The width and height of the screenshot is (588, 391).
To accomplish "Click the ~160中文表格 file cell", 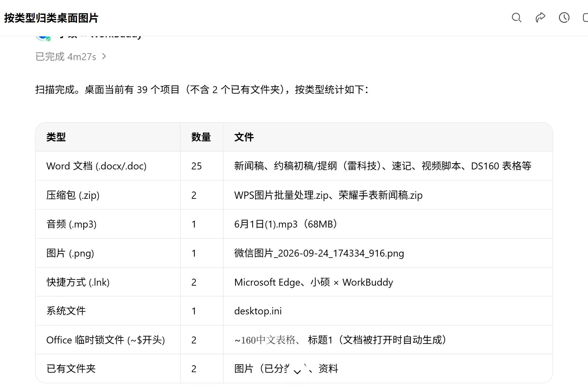I will tap(388, 340).
